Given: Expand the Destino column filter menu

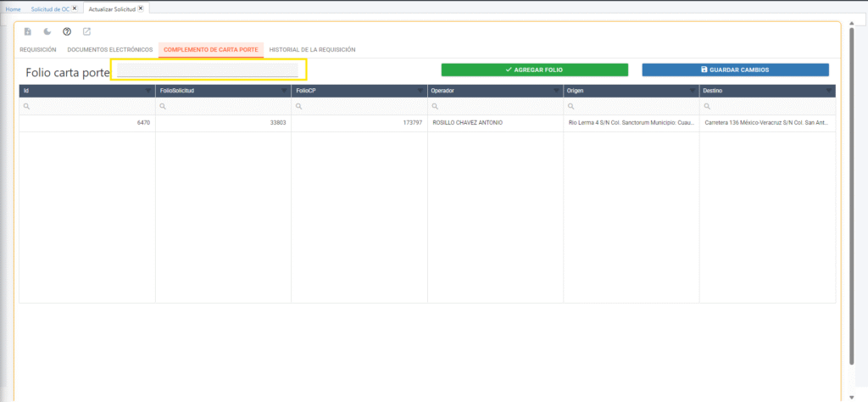Looking at the screenshot, I should [828, 91].
